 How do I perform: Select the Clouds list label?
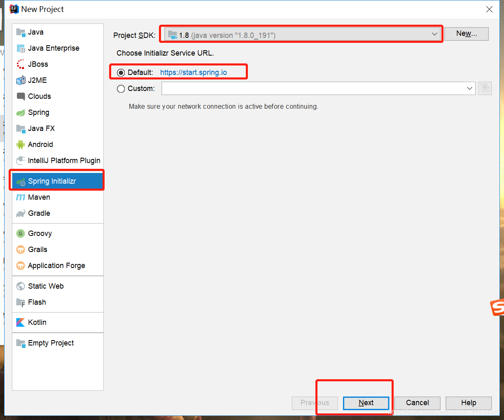(x=40, y=96)
